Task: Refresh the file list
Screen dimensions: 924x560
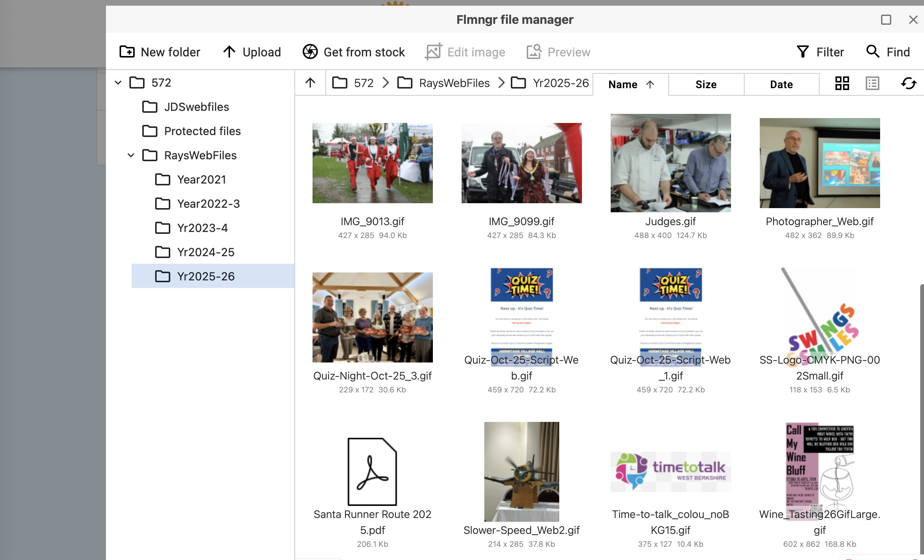Action: click(x=908, y=83)
